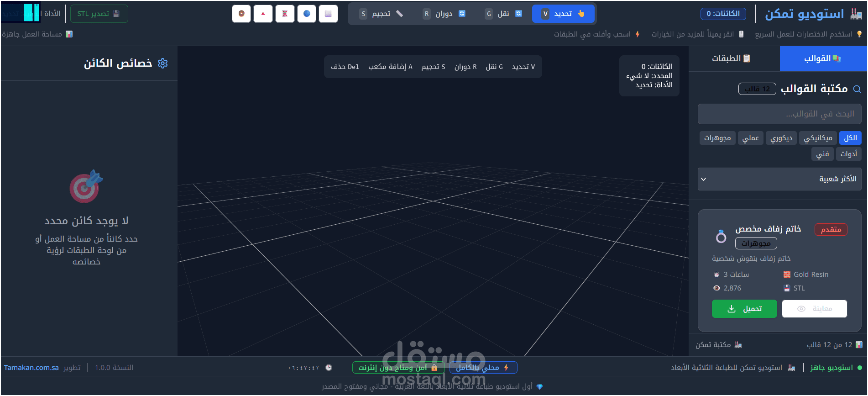Image resolution: width=868 pixels, height=396 pixels.
Task: Click the الكائنات: 0 counter badge
Action: pos(723,14)
